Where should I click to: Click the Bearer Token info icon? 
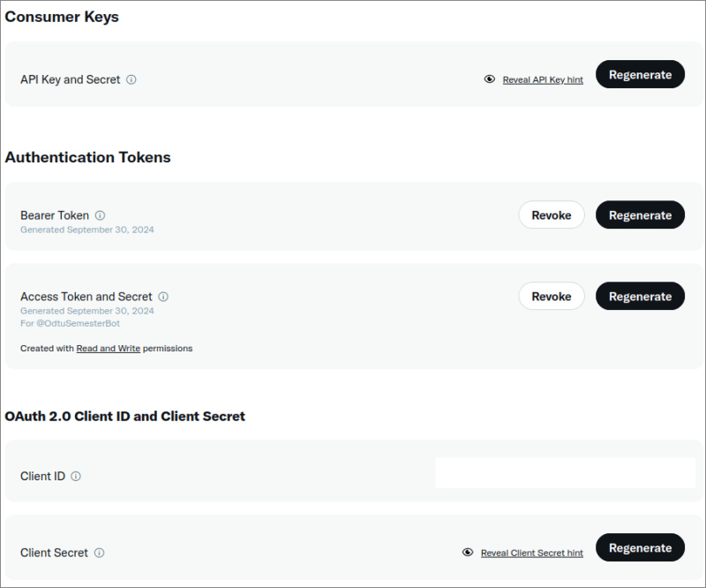point(100,215)
